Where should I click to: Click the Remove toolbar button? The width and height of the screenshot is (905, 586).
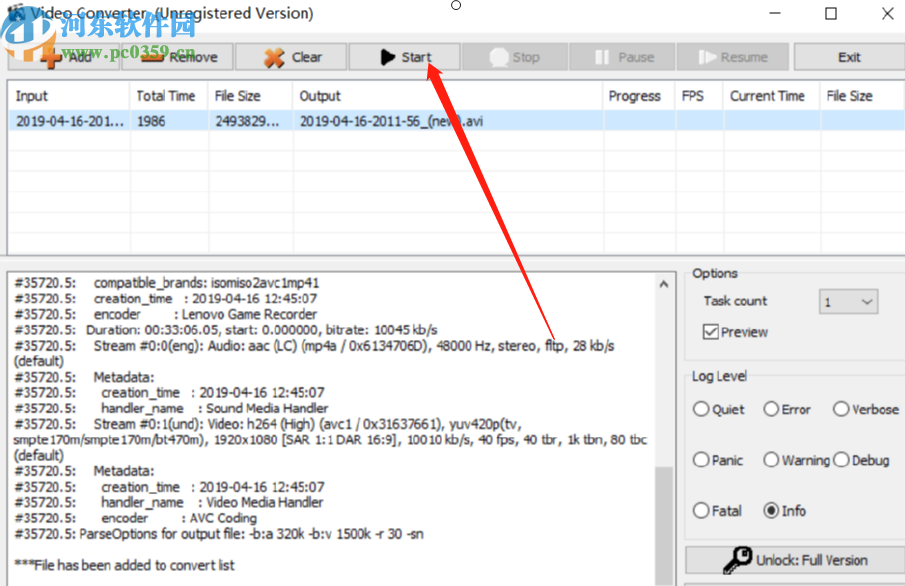point(177,57)
